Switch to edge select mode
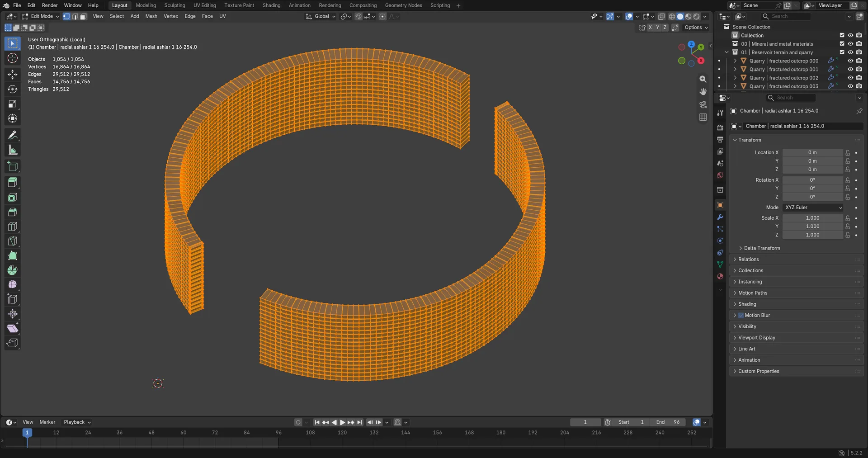Viewport: 868px width, 458px height. (x=75, y=16)
